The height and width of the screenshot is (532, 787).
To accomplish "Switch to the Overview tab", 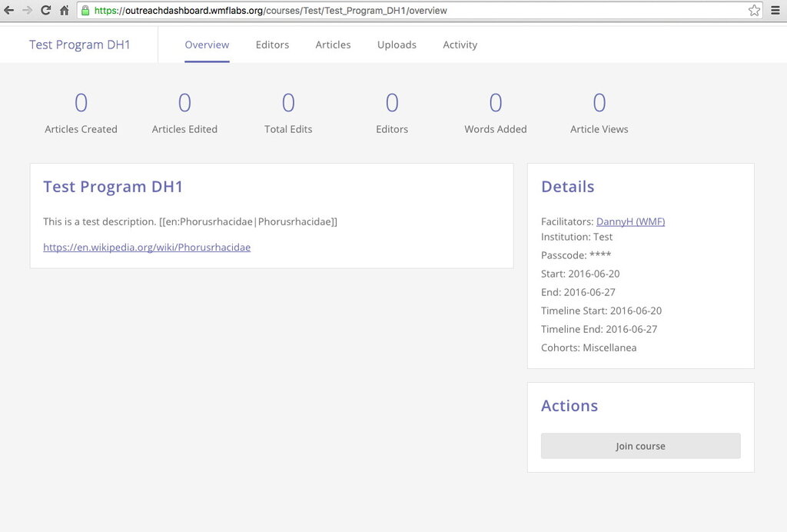I will click(x=207, y=45).
